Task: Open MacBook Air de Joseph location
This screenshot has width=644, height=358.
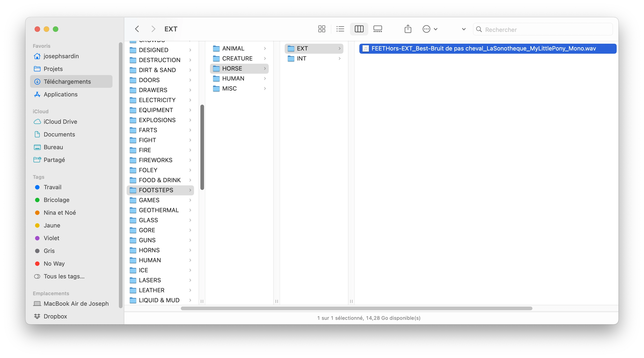Action: coord(71,304)
